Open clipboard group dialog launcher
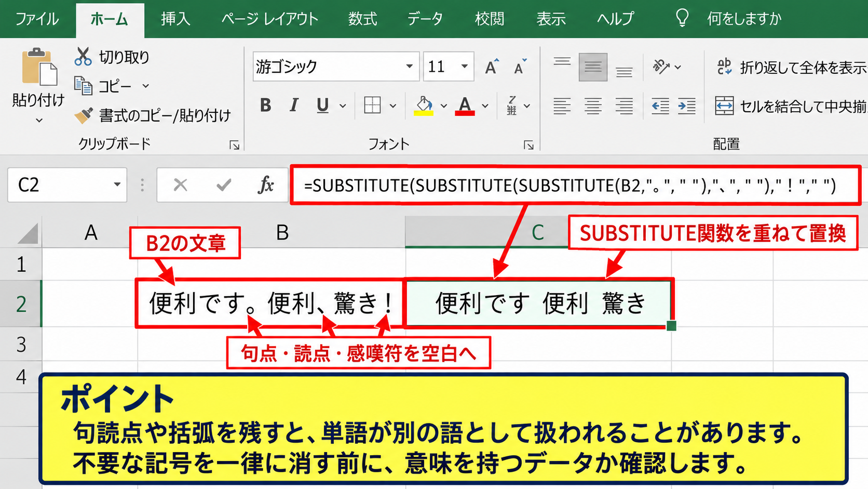Image resolution: width=868 pixels, height=489 pixels. [x=235, y=145]
